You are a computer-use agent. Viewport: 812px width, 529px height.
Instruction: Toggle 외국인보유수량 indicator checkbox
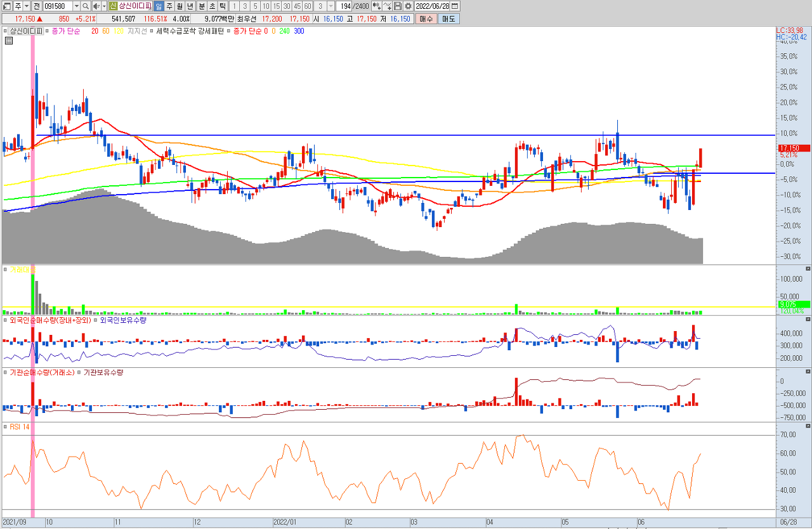97,320
